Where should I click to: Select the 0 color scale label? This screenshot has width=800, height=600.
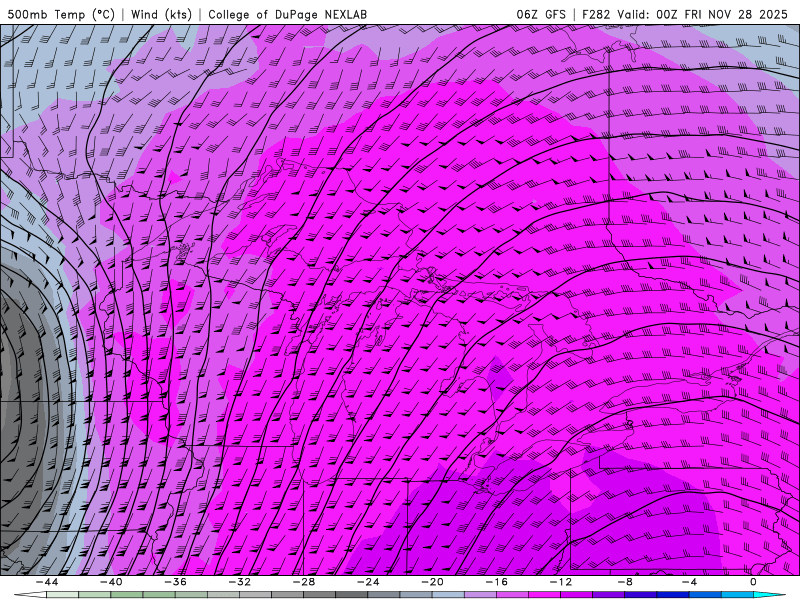754,582
